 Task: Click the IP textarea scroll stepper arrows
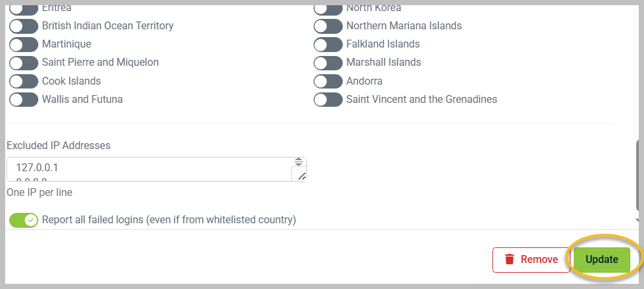click(x=299, y=162)
